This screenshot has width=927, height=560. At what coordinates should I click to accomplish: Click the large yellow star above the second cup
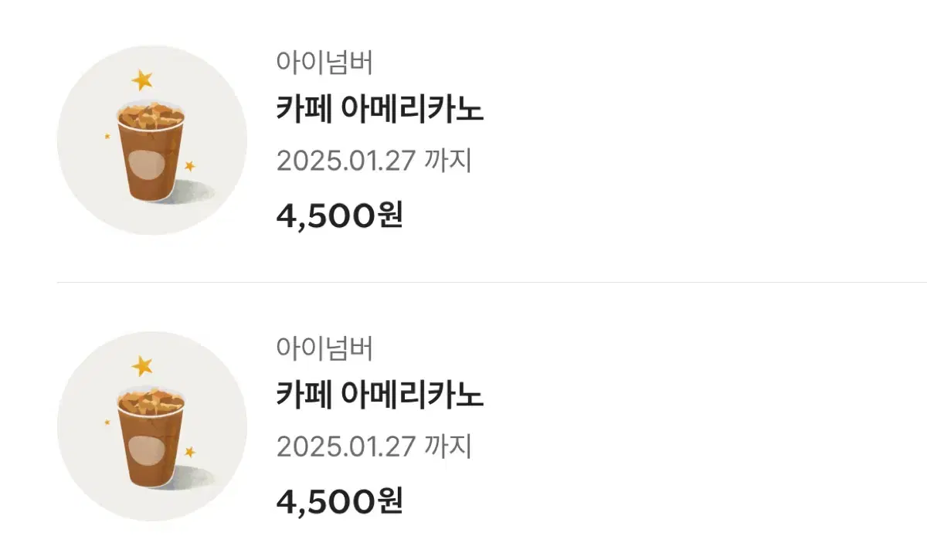coord(142,365)
